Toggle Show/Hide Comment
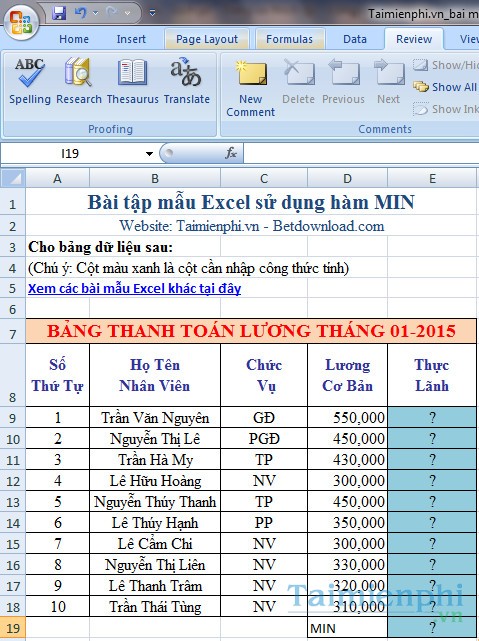Viewport: 479px width, 641px height. (445, 65)
